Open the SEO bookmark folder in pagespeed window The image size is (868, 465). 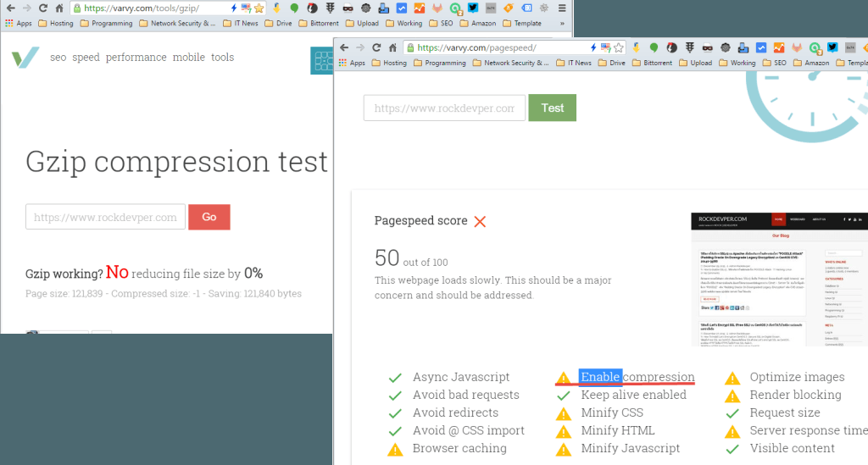point(774,63)
